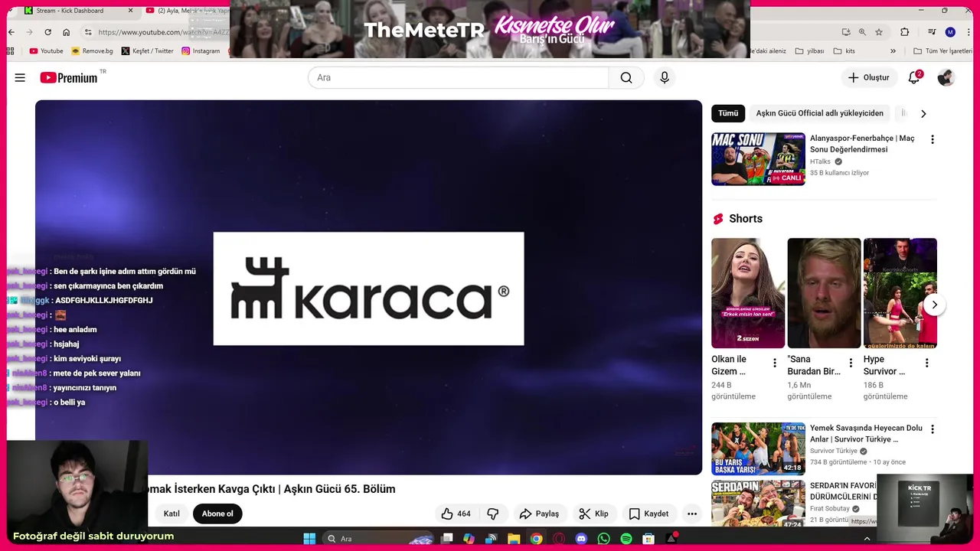980x551 pixels.
Task: Open Discord from the taskbar
Action: click(581, 539)
